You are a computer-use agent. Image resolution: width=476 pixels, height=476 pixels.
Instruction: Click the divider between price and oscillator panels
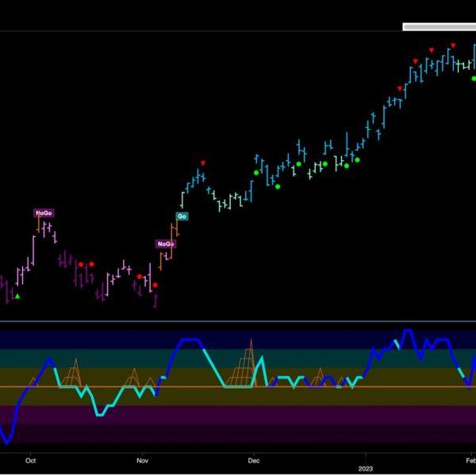click(238, 322)
